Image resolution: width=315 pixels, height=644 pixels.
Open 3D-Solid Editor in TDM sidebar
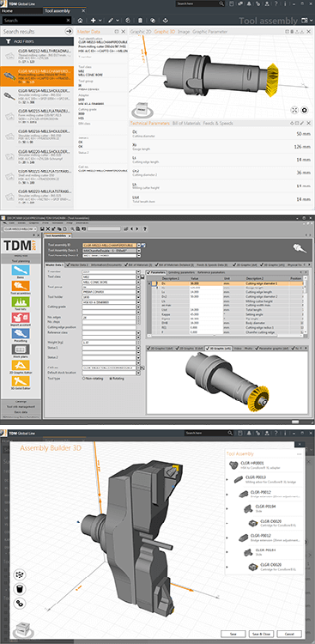(x=21, y=383)
